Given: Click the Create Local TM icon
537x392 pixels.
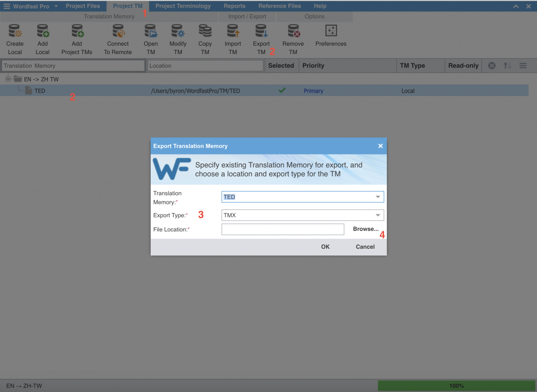Looking at the screenshot, I should [x=15, y=31].
